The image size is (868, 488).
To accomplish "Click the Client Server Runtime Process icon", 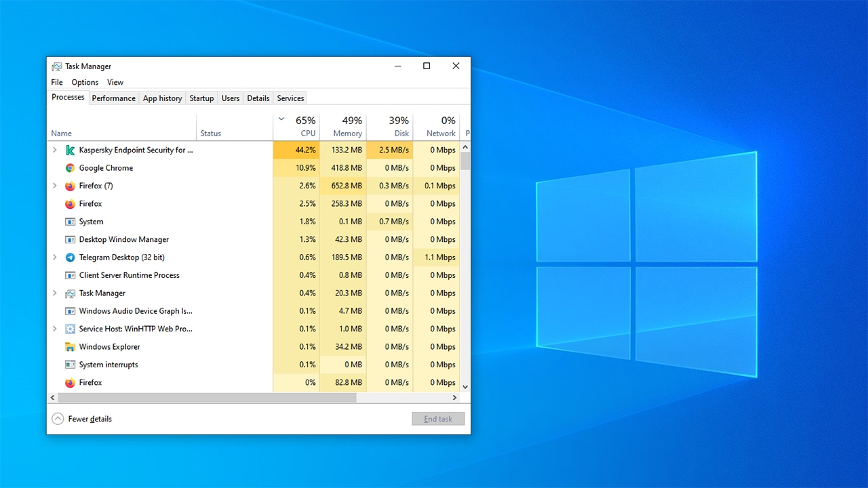I will (x=70, y=275).
